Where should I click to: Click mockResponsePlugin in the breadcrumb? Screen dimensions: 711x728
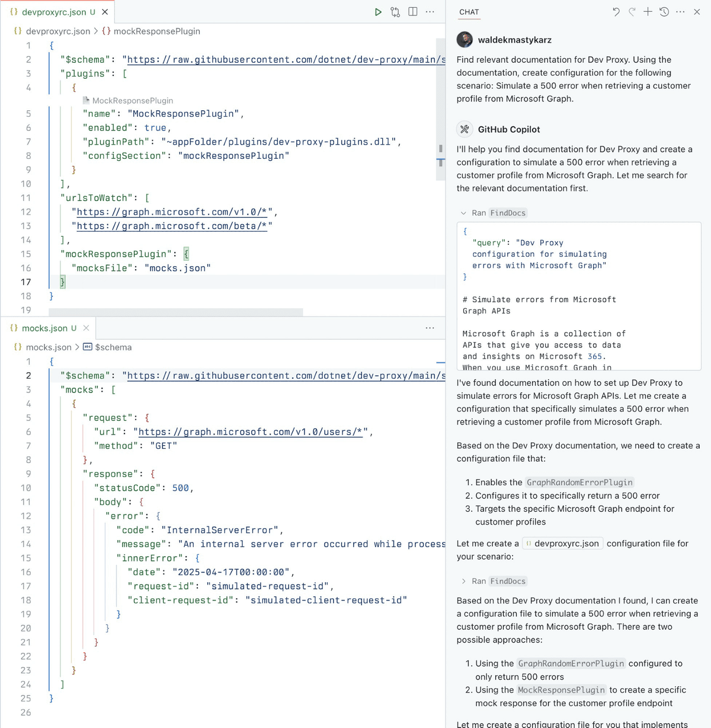pos(156,31)
